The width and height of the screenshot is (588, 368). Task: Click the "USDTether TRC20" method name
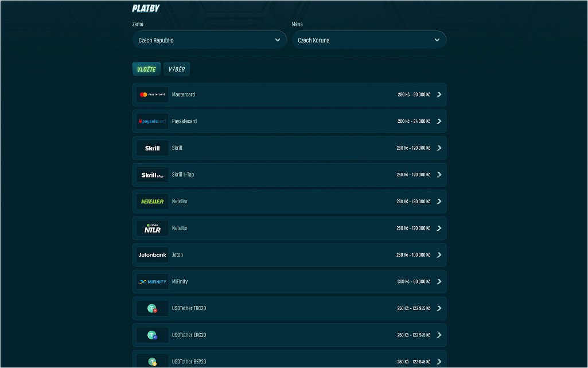(x=189, y=308)
